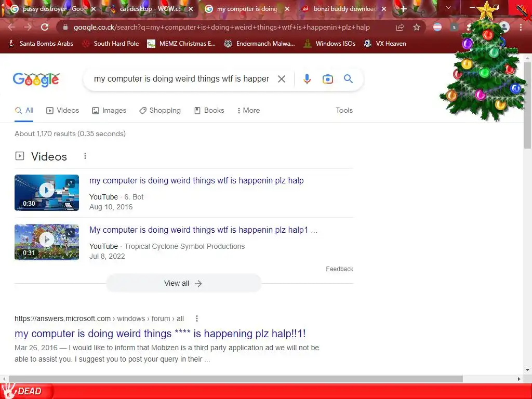Click the horizontal scrollbar thumb
The image size is (532, 399).
tap(236, 379)
